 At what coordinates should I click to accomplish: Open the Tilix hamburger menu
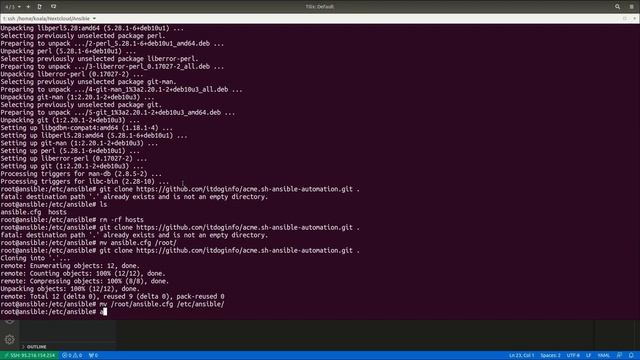(631, 7)
